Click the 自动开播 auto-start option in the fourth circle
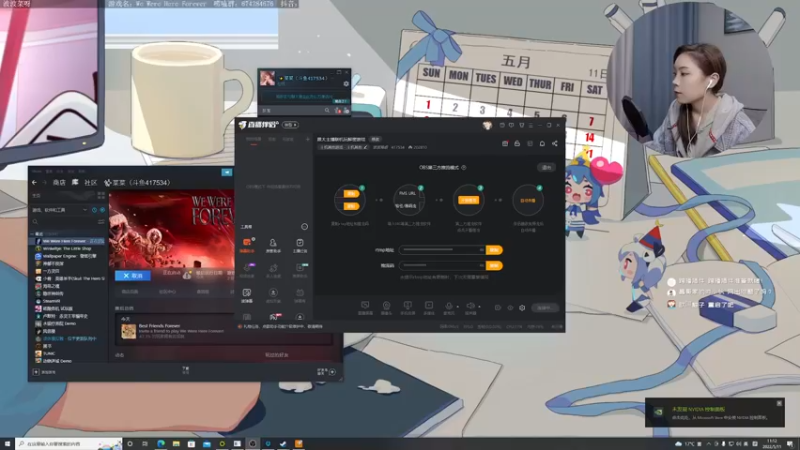The height and width of the screenshot is (450, 800). [x=528, y=201]
